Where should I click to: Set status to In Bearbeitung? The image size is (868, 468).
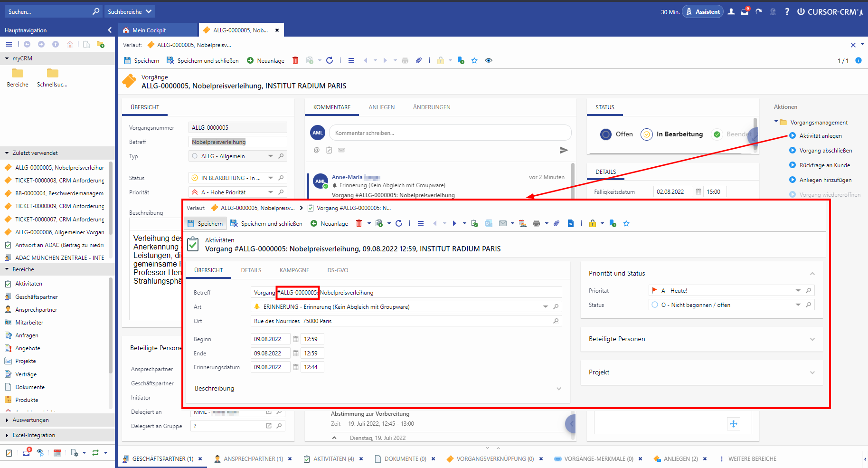point(647,134)
